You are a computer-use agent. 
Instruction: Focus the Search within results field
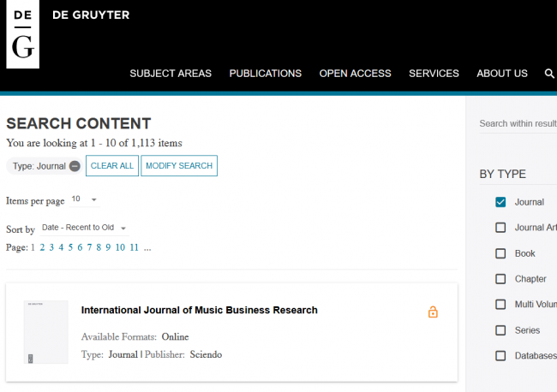coord(518,124)
